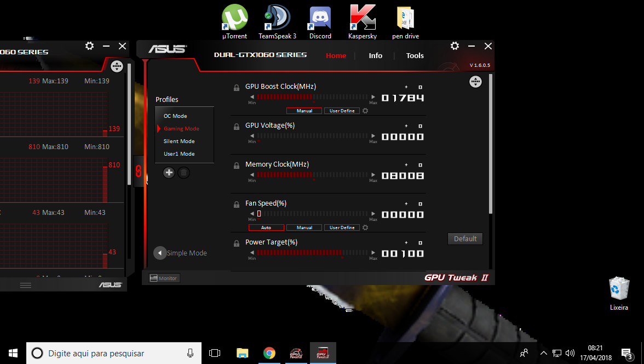Click the monitor window bottom handle lines
The height and width of the screenshot is (364, 644).
pos(25,285)
